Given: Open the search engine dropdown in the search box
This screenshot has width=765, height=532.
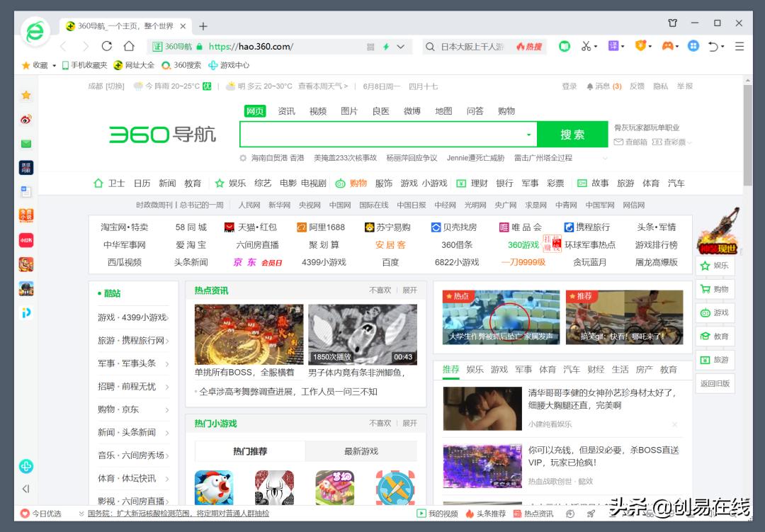Looking at the screenshot, I should tap(528, 134).
